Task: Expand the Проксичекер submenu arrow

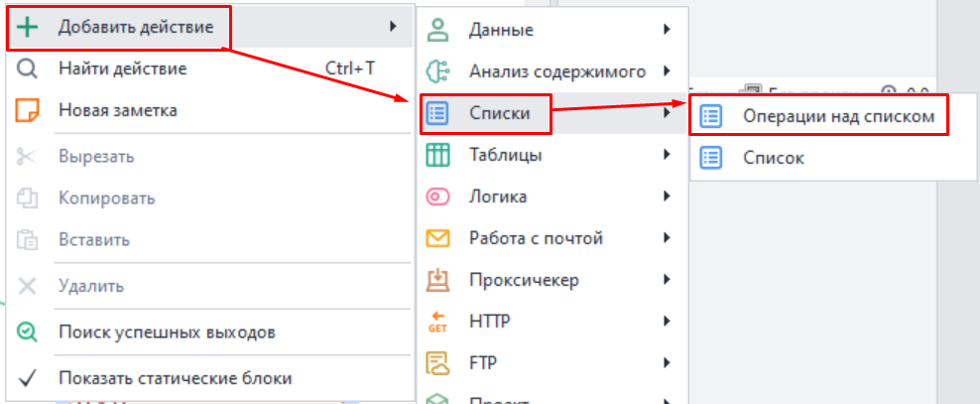Action: click(x=668, y=279)
